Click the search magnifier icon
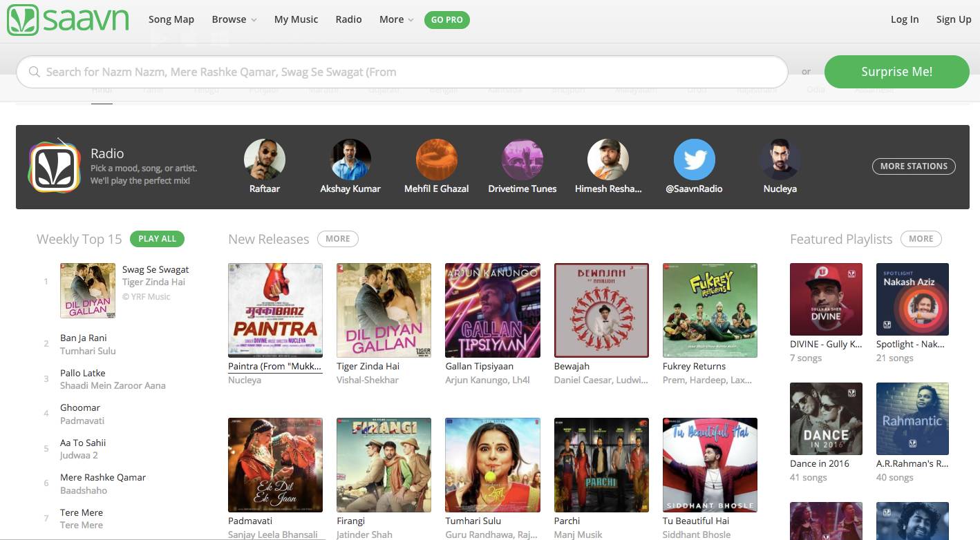The width and height of the screenshot is (980, 540). point(33,72)
